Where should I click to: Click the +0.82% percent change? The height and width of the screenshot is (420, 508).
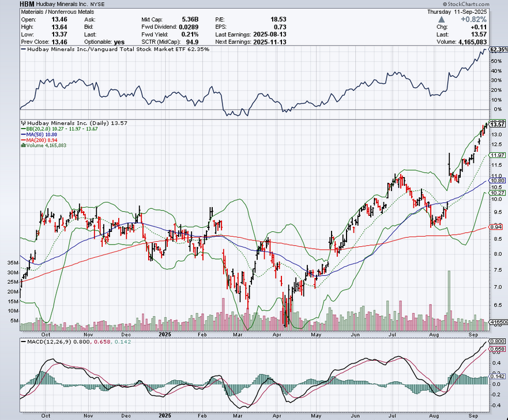click(473, 20)
